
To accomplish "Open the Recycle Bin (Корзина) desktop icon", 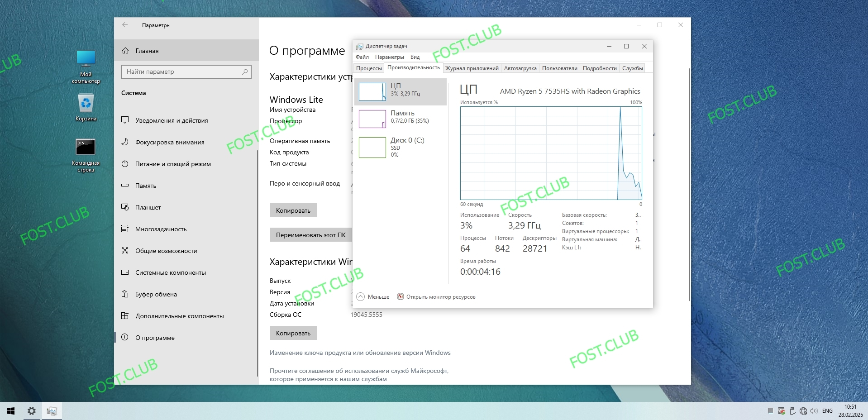I will tap(86, 108).
